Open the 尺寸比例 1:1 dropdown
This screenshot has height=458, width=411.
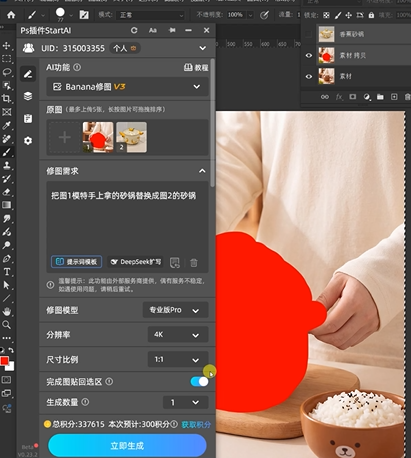coord(178,359)
